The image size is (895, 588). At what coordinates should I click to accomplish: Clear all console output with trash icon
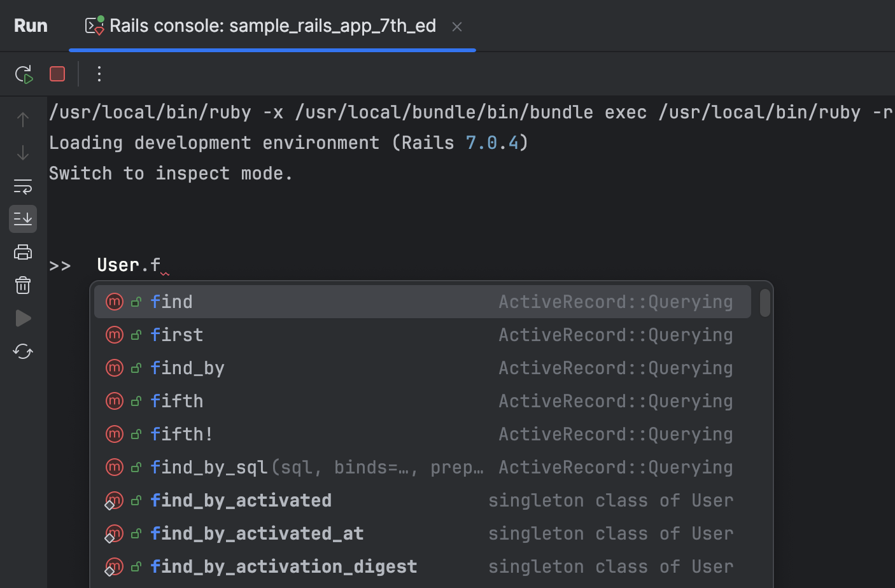[23, 285]
